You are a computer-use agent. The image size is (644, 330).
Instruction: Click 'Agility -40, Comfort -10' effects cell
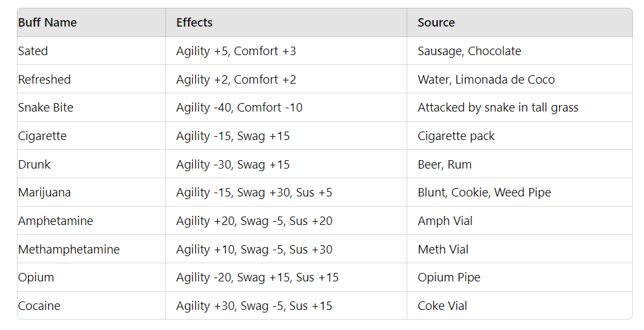click(x=239, y=108)
